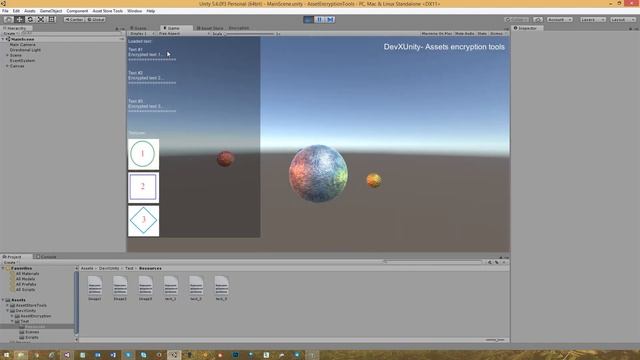This screenshot has width=640, height=360.
Task: Adjust the Project icon size slider
Action: pos(495,340)
